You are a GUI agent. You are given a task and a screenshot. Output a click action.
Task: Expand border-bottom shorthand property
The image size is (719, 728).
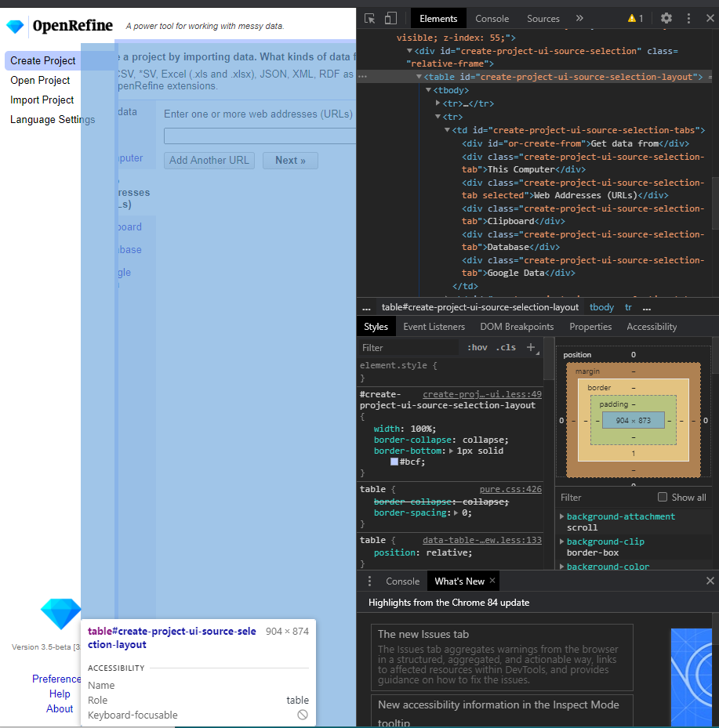click(x=451, y=451)
